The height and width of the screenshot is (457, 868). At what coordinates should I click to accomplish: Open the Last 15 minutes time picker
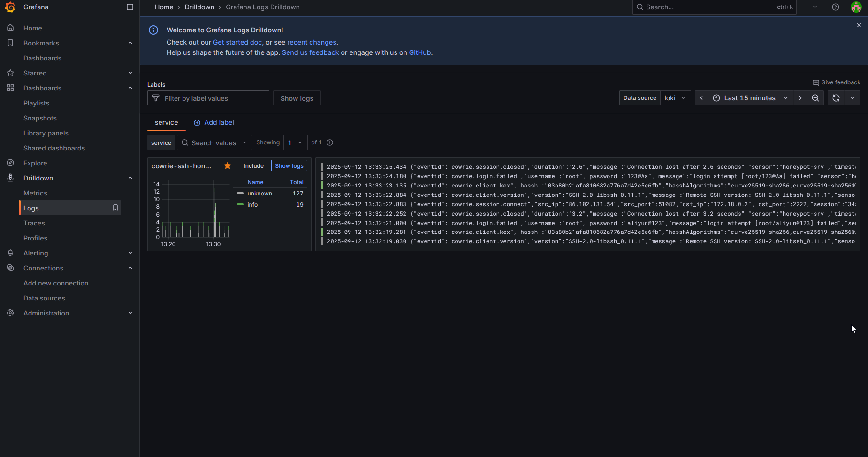[x=750, y=98]
